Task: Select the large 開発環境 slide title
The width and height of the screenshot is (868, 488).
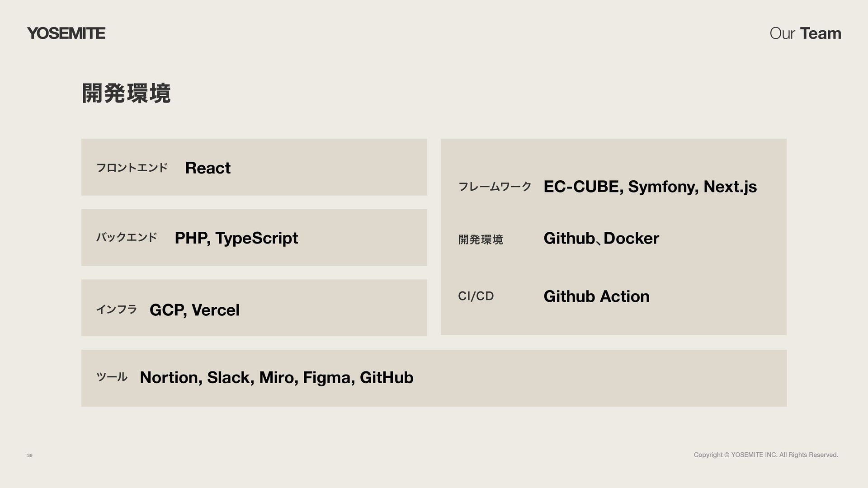Action: (x=126, y=94)
